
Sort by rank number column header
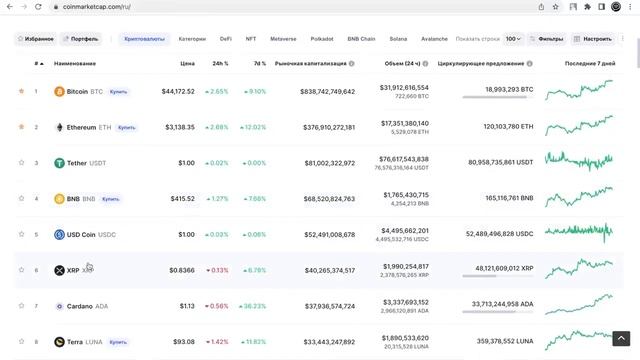39,63
